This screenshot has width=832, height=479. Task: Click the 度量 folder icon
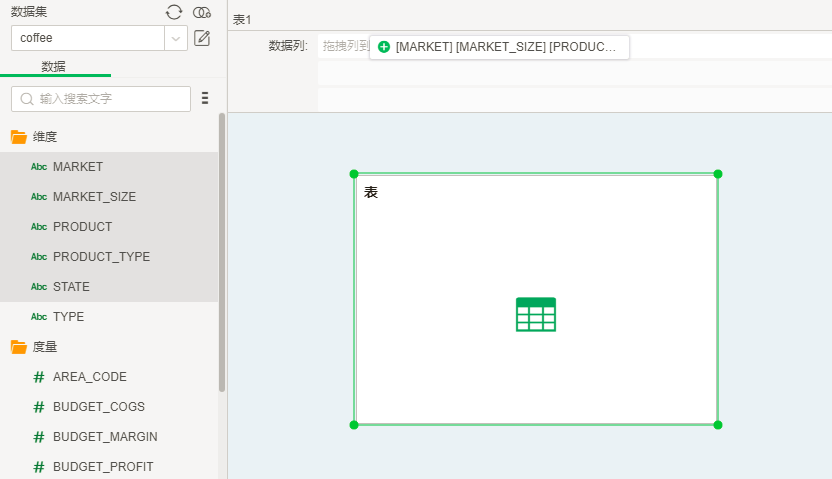click(x=18, y=347)
